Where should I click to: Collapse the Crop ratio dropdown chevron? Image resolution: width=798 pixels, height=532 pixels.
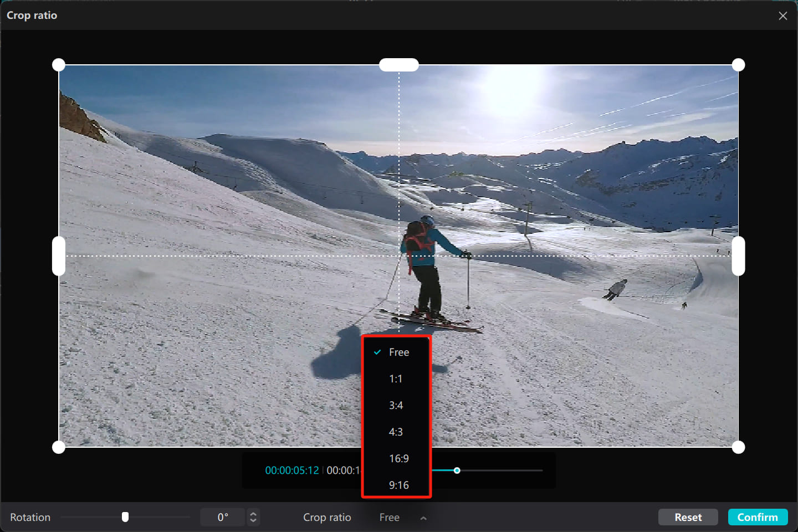(423, 518)
